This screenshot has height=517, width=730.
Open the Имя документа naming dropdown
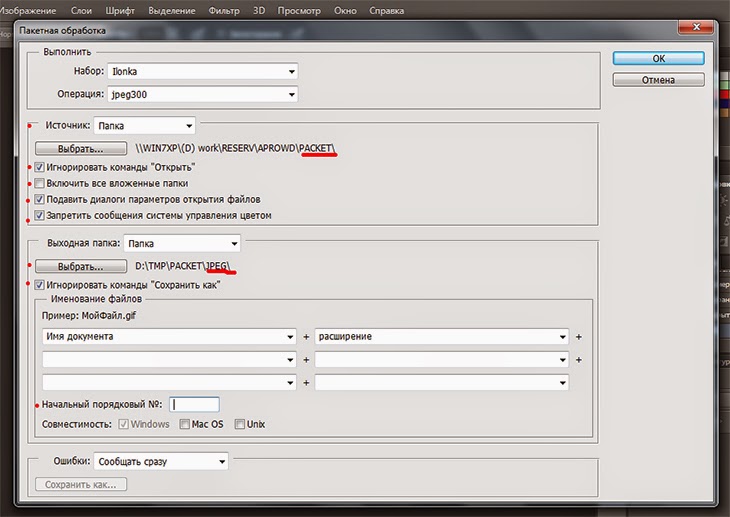click(169, 336)
